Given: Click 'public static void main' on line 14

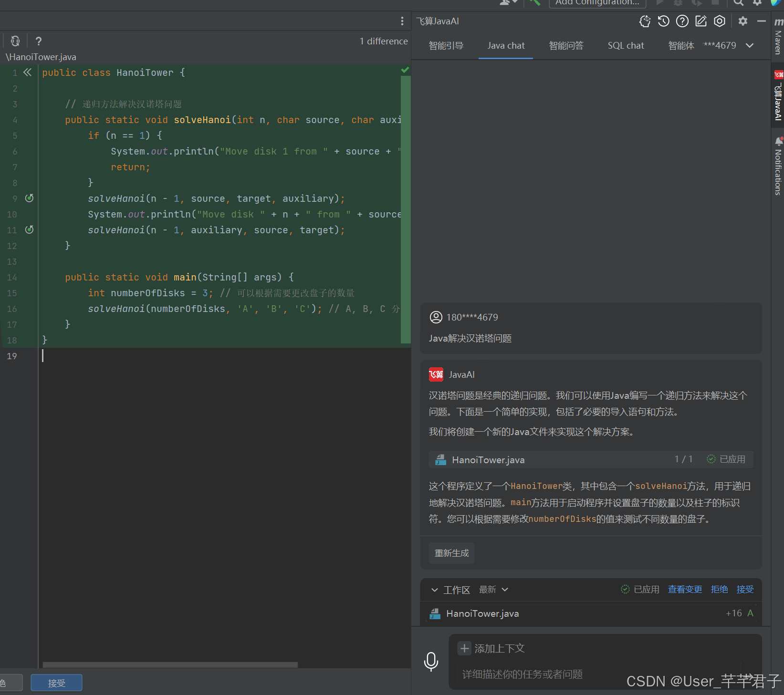Looking at the screenshot, I should 131,277.
